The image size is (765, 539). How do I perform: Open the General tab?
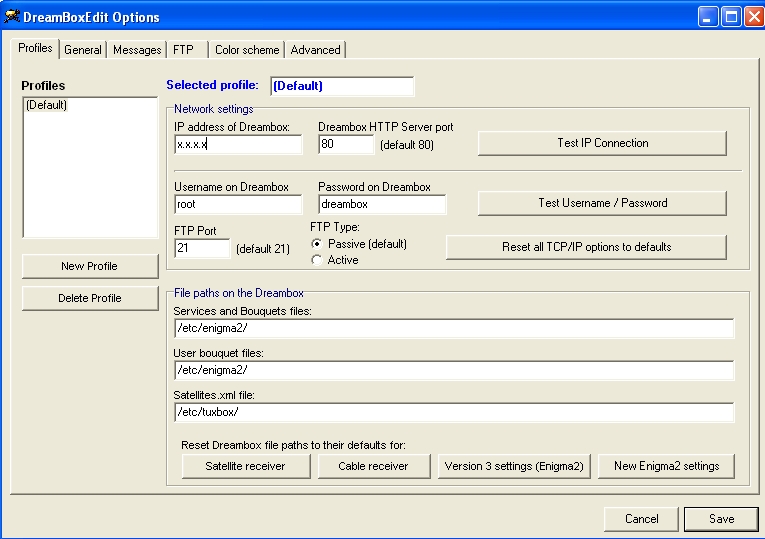click(x=82, y=50)
